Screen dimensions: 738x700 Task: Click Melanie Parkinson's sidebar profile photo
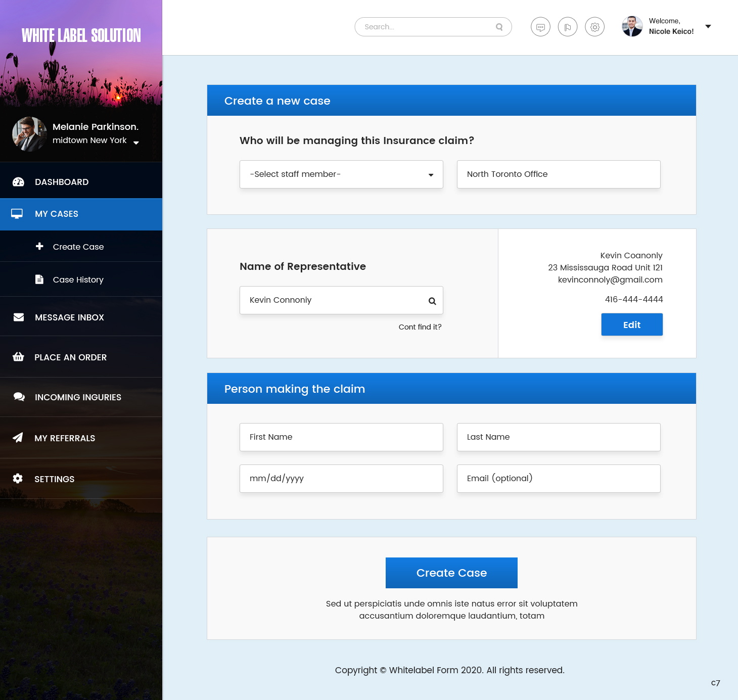[29, 134]
